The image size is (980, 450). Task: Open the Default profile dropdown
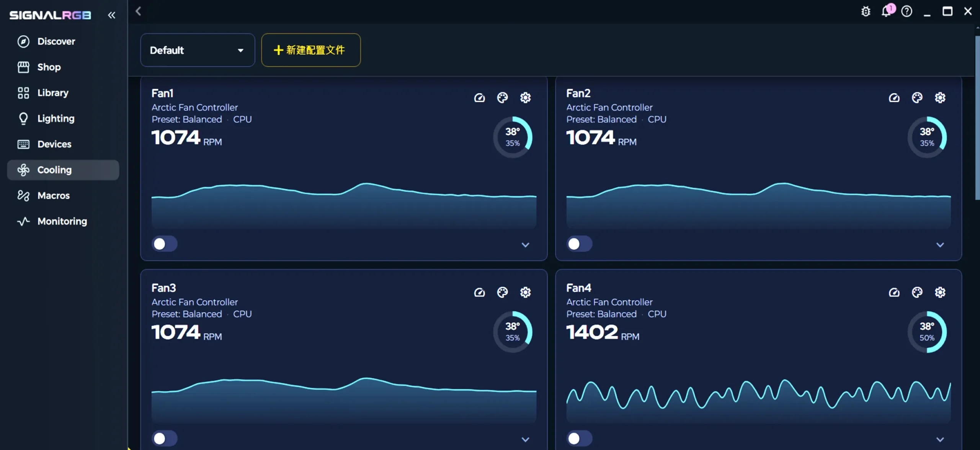(x=198, y=50)
